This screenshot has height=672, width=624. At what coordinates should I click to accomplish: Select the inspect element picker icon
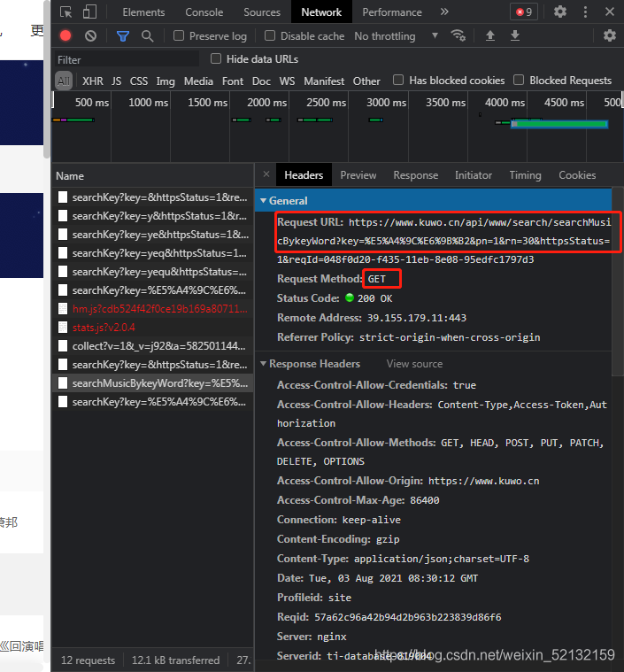[65, 12]
